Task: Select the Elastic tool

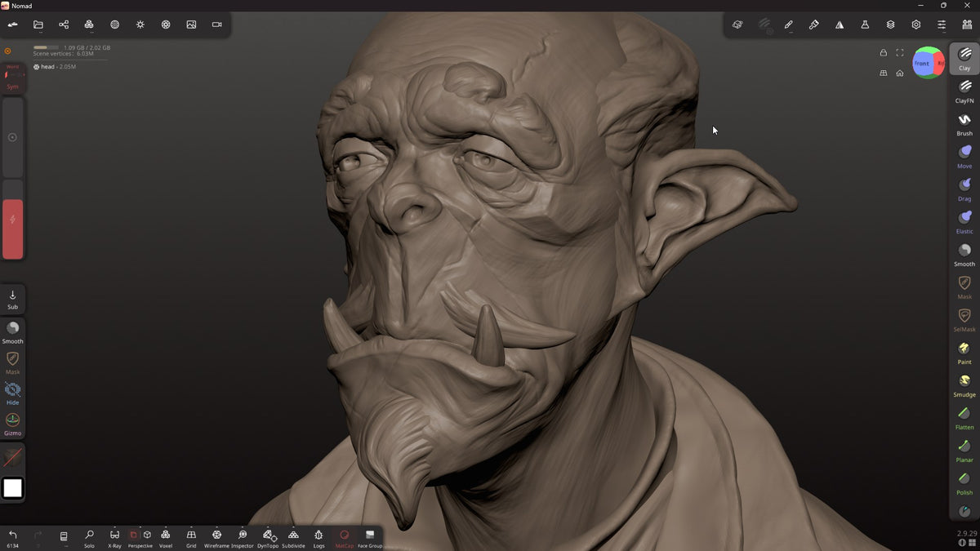Action: pos(964,221)
